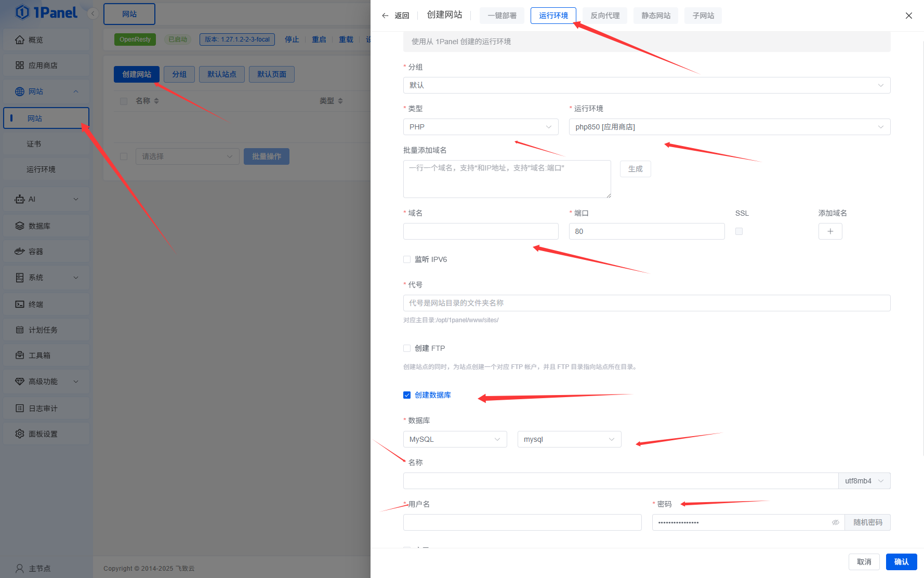This screenshot has height=578, width=924.
Task: Open the utf8mb4 charset dropdown
Action: click(864, 481)
